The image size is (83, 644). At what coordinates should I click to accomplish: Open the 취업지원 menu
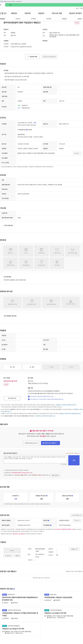click(27, 13)
